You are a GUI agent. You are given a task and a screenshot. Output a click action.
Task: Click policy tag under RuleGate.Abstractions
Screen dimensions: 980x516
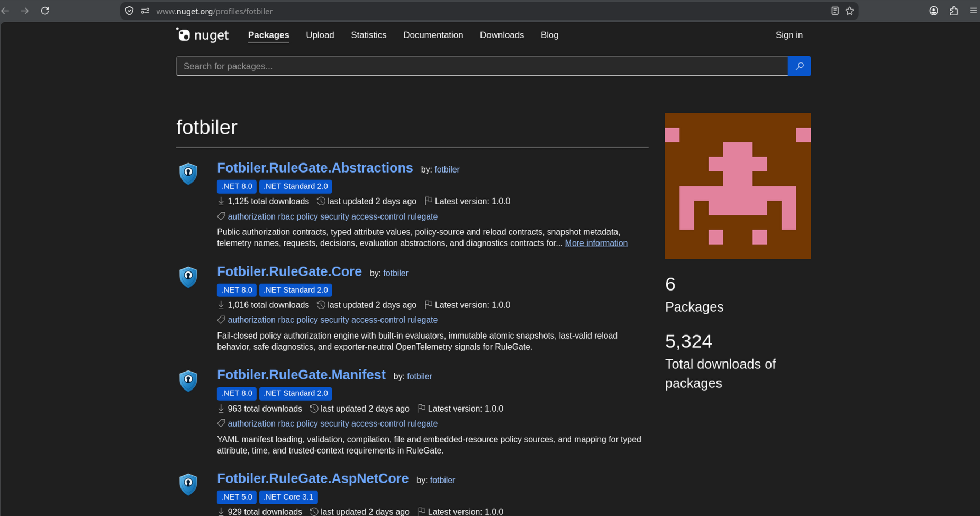point(307,216)
